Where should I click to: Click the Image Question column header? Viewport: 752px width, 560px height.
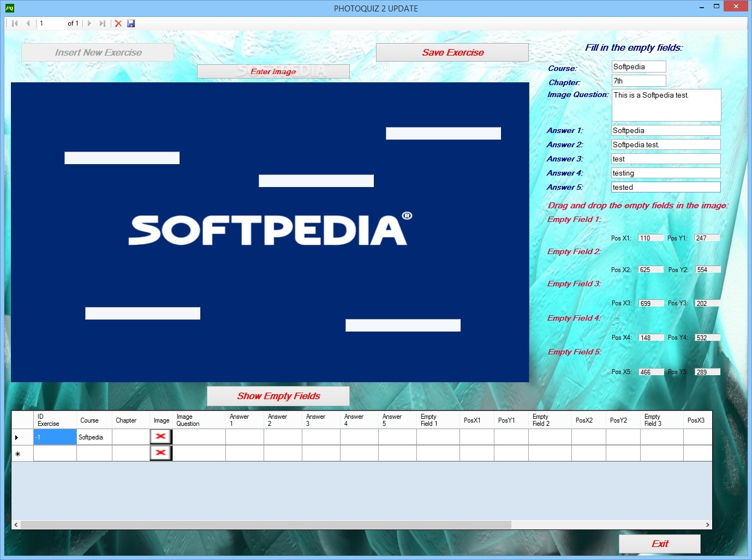[x=199, y=420]
